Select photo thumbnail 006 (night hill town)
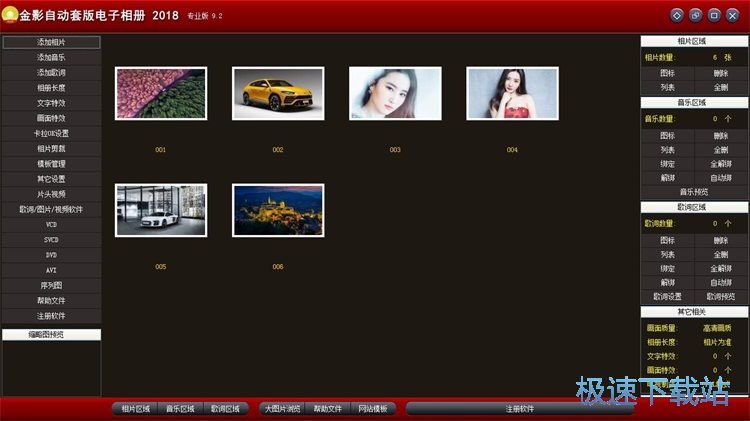750x421 pixels. [x=278, y=210]
